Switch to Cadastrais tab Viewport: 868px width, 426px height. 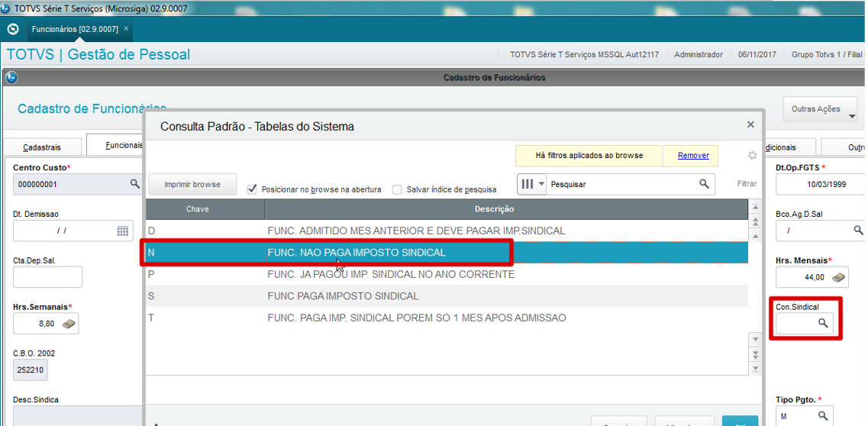coord(42,147)
